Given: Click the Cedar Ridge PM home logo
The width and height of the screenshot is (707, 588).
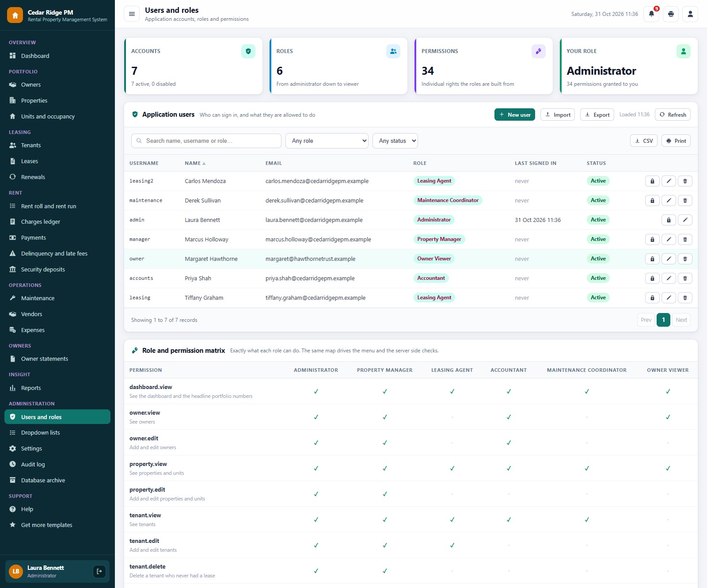Looking at the screenshot, I should click(x=15, y=15).
